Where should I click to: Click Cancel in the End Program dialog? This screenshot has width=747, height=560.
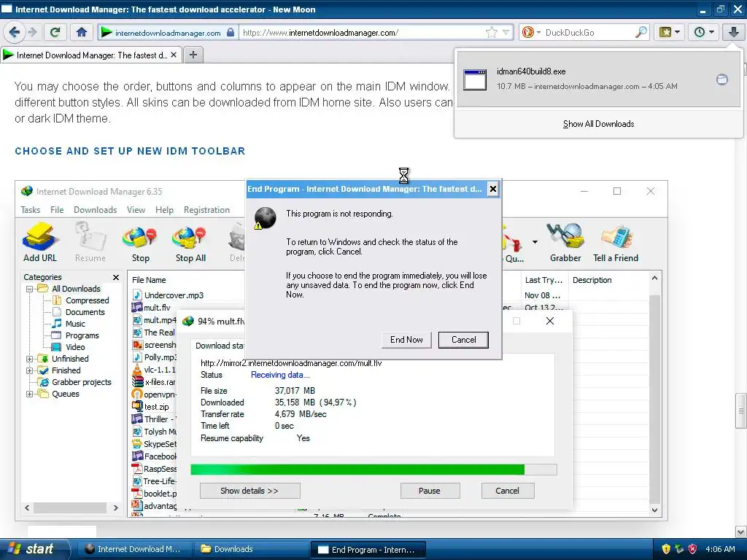click(x=463, y=340)
